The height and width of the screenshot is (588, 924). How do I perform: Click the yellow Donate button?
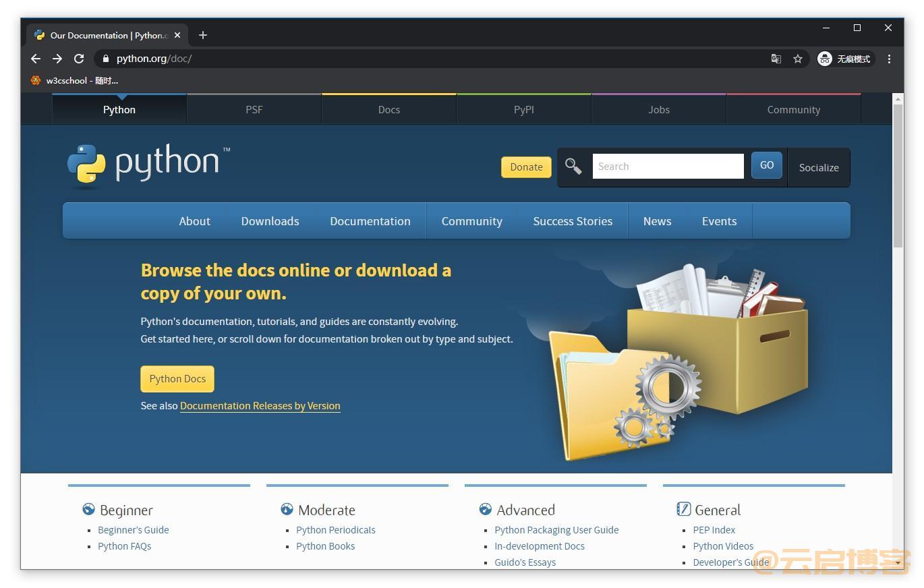tap(526, 167)
